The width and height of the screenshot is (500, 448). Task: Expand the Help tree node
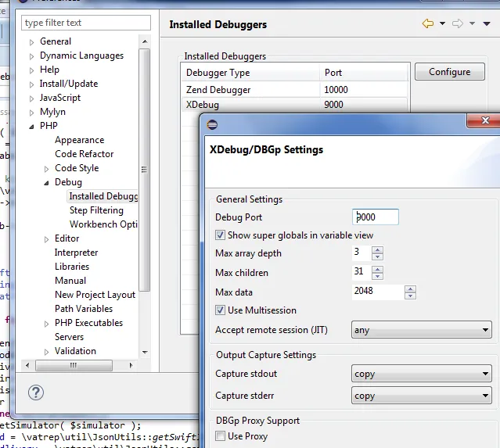point(31,70)
